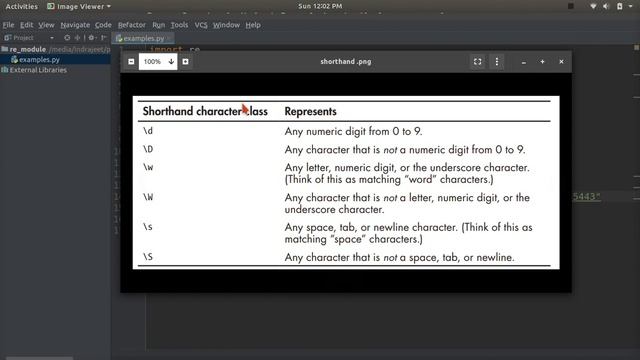The height and width of the screenshot is (360, 640).
Task: Close the examples.py editor tab
Action: (169, 38)
